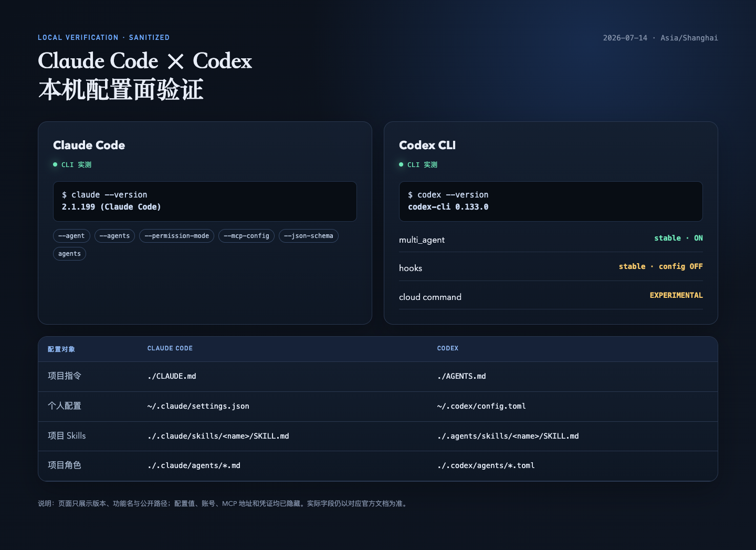Click the 'stable · config OFF' status
This screenshot has width=756, height=550.
tap(660, 266)
